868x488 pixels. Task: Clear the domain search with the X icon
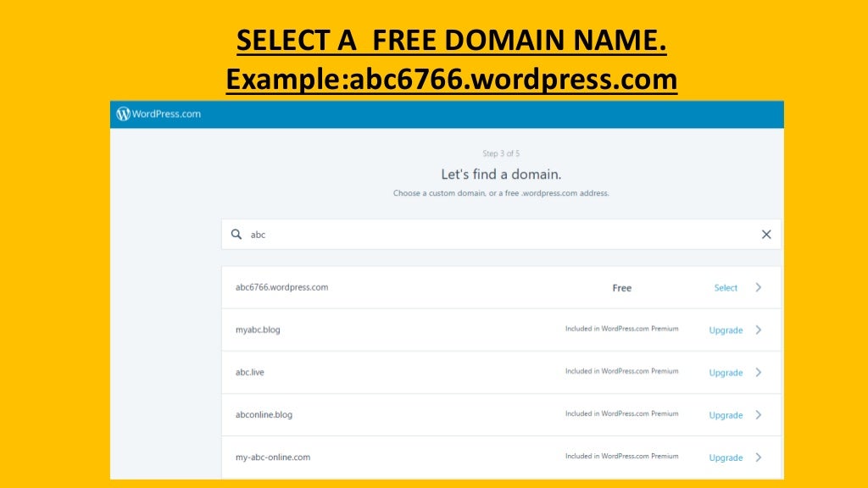click(x=766, y=235)
